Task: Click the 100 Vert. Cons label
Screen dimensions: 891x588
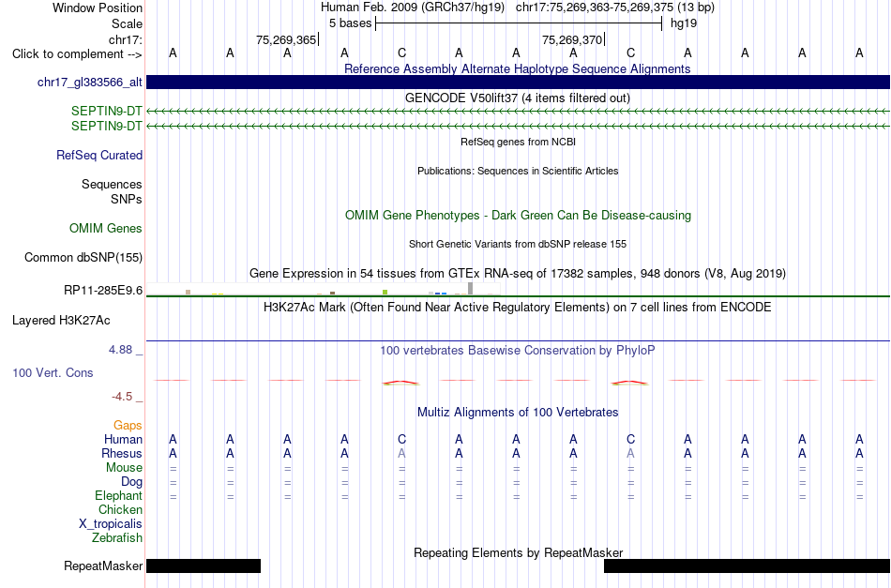Action: (53, 372)
